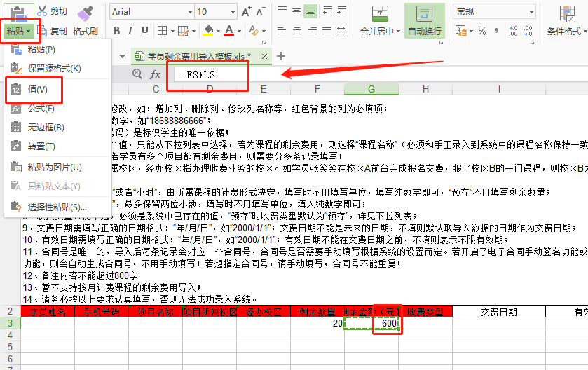Image resolution: width=588 pixels, height=370 pixels.
Task: Click the currency format icon
Action: coord(461,31)
